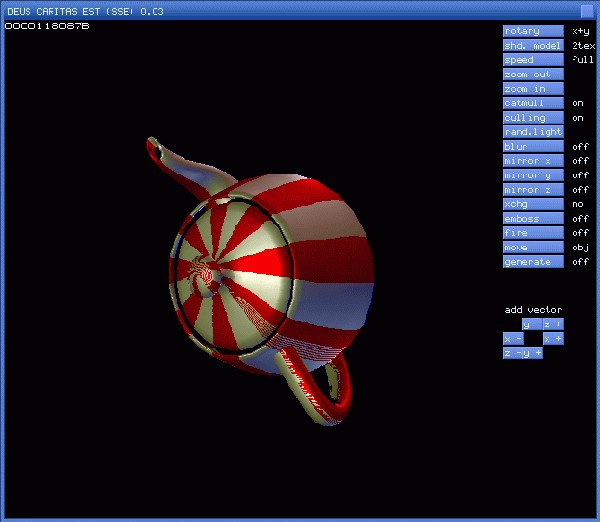The height and width of the screenshot is (522, 600).
Task: Enable the emboss effect
Action: pos(532,218)
